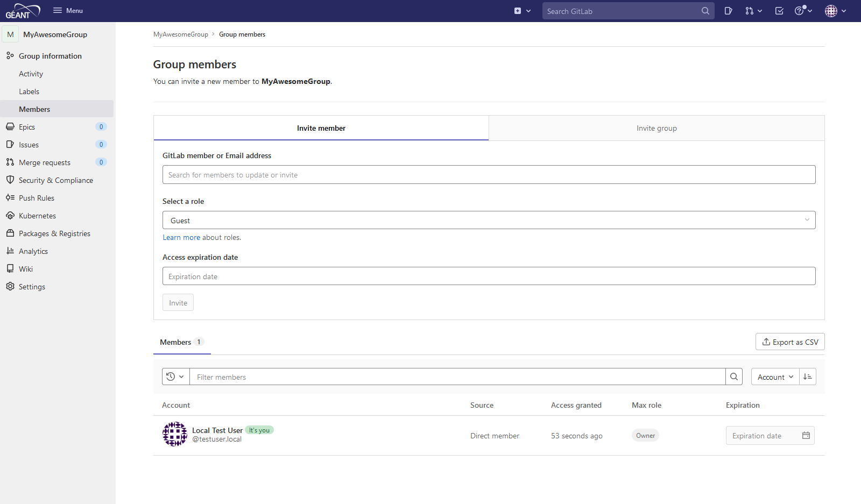Click the Merge requests sidebar icon

point(10,162)
